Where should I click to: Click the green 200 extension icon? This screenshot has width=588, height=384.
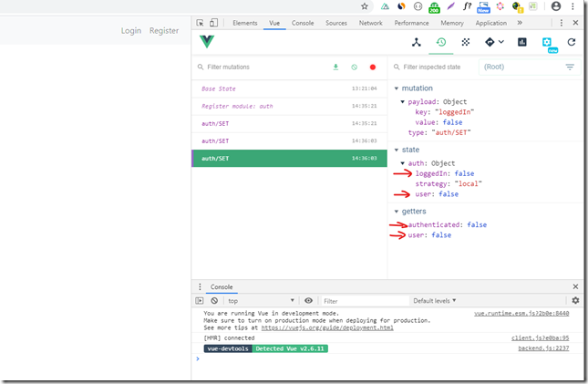coord(434,7)
